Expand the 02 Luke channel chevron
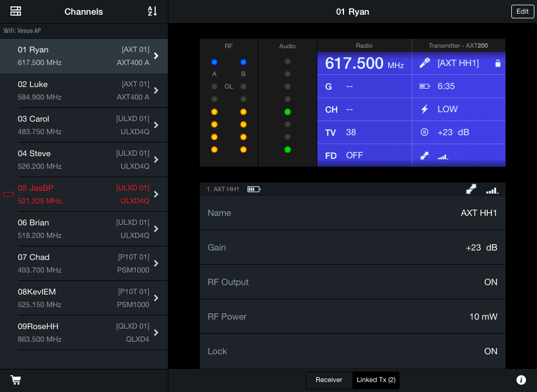Viewport: 537px width, 392px height. pyautogui.click(x=156, y=90)
